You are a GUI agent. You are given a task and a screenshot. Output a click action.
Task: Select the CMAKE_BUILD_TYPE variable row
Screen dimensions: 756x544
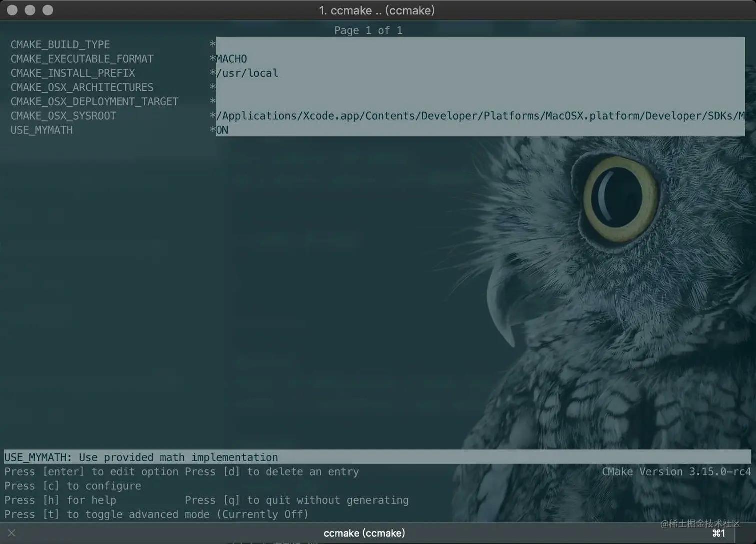60,44
